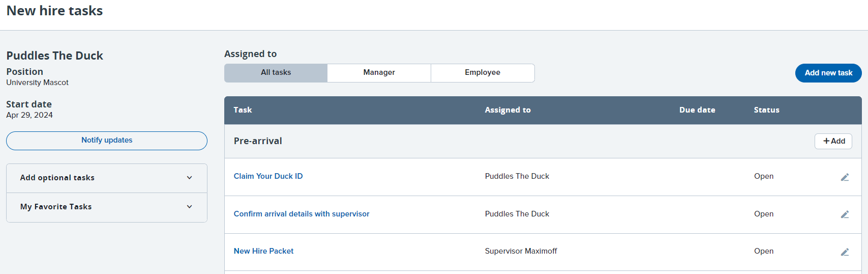Open the New Hire Packet link
The width and height of the screenshot is (868, 274).
[263, 251]
